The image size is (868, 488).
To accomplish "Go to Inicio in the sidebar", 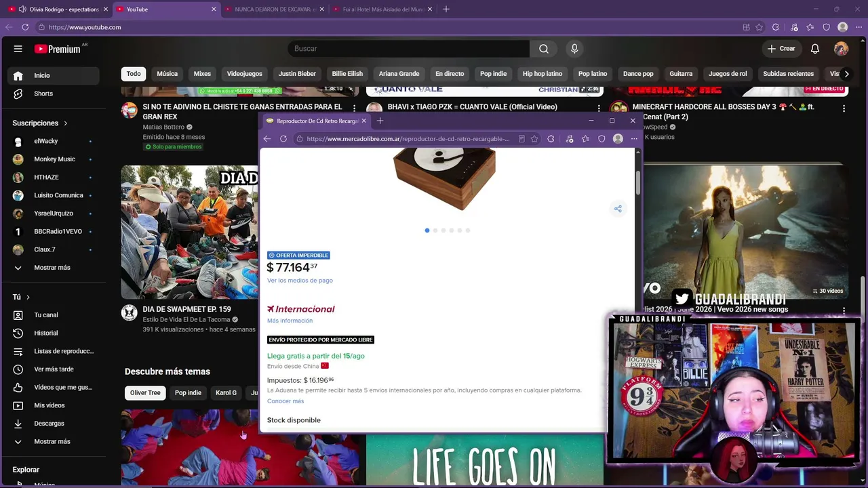I will point(54,76).
